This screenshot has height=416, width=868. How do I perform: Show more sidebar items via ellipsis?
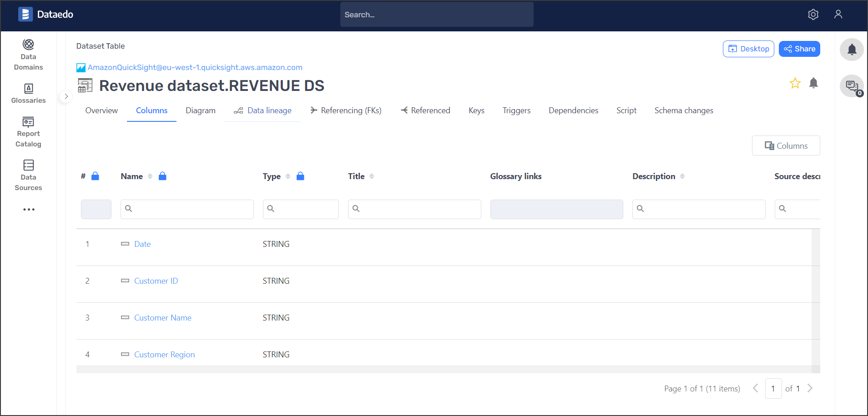point(29,210)
